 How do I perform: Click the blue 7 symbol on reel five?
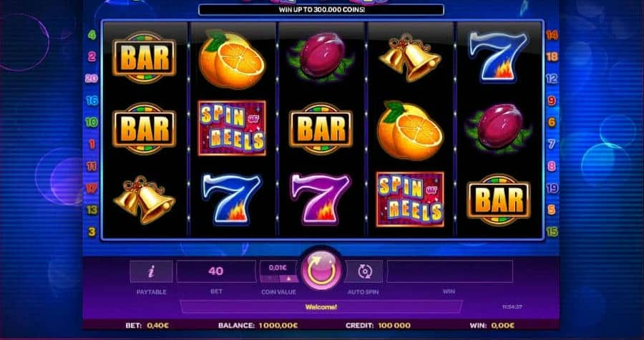[498, 57]
